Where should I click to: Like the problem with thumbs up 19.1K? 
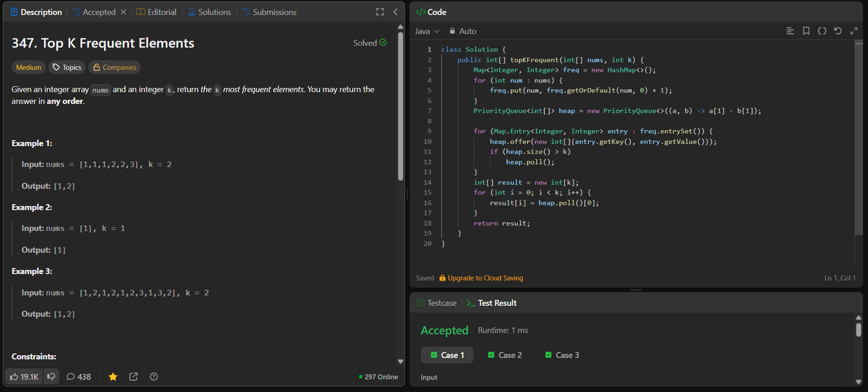25,376
